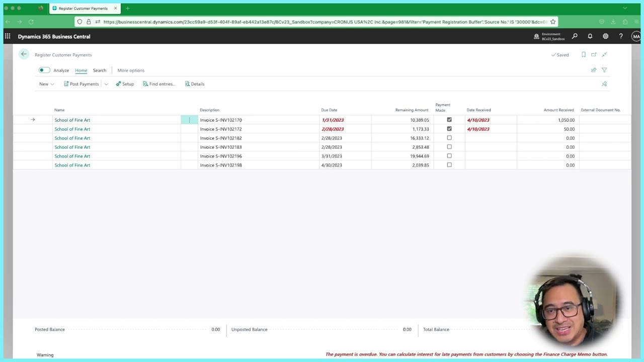The width and height of the screenshot is (644, 362).
Task: Close the Register Customer Payments tab
Action: (x=115, y=8)
